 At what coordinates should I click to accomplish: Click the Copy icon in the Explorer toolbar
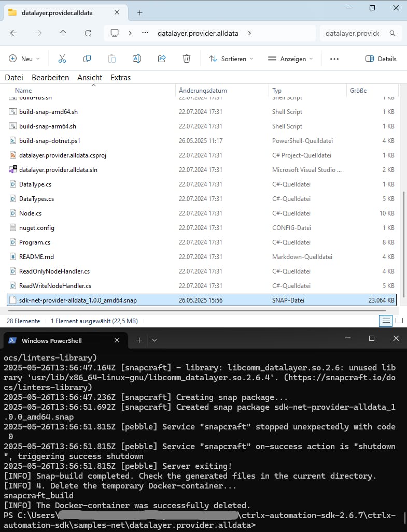pyautogui.click(x=87, y=59)
